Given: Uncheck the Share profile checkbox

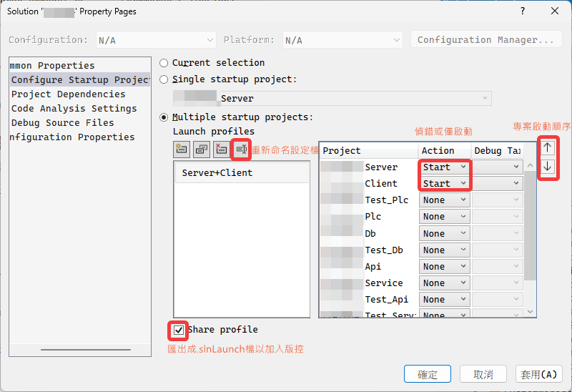Looking at the screenshot, I should coord(178,330).
